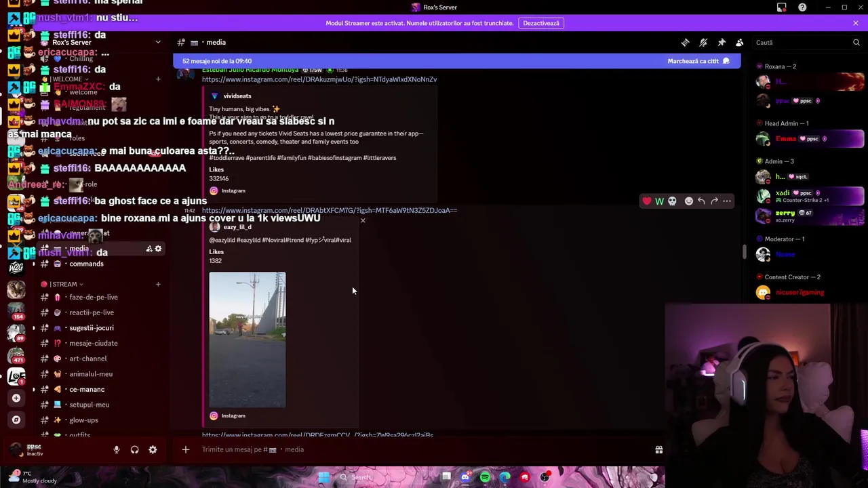The image size is (868, 488).
Task: Open Microsoft Edge from the taskbar
Action: click(x=505, y=477)
